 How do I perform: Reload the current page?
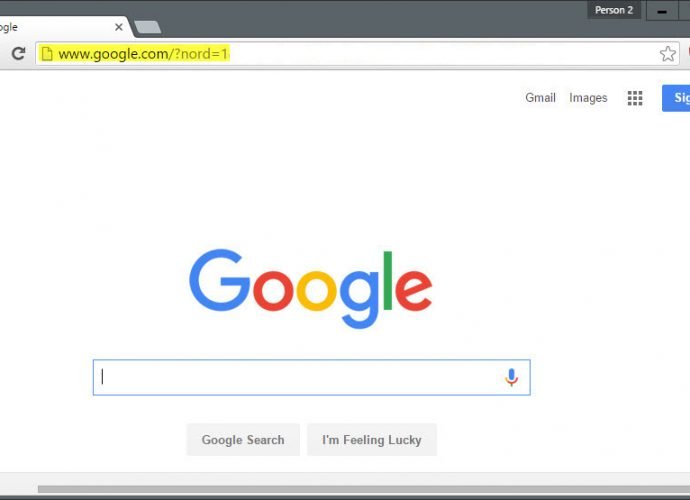coord(18,54)
